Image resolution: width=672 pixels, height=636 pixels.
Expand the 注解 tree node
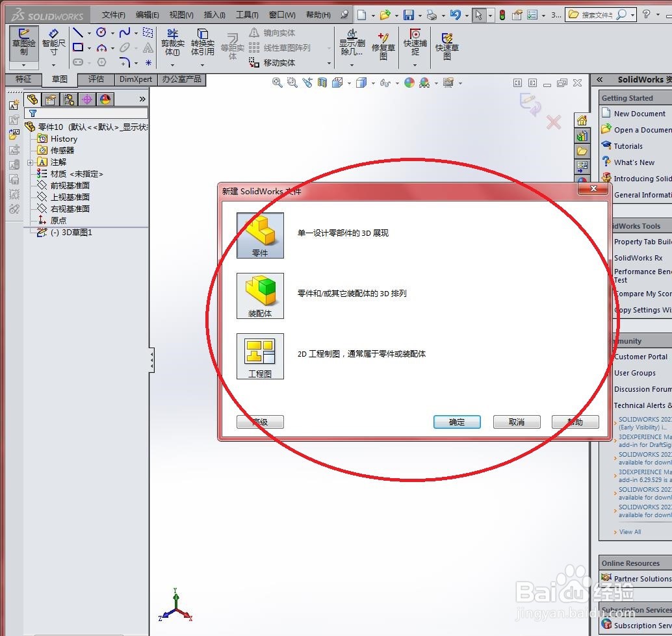pos(30,162)
